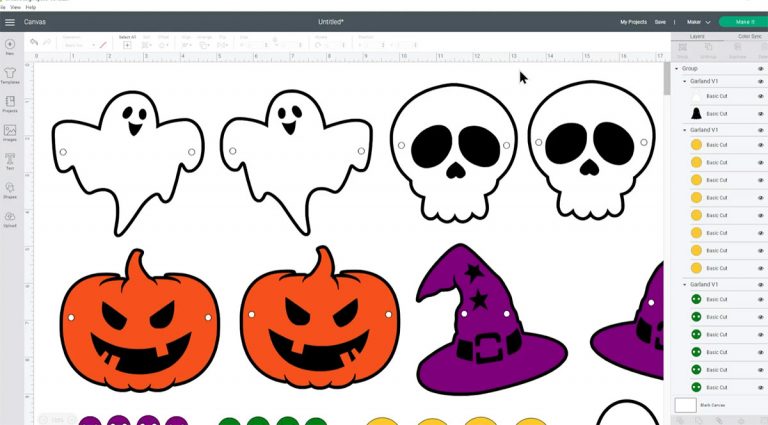Click the vertical canvas scrollbar
This screenshot has height=425, width=768.
pyautogui.click(x=667, y=78)
